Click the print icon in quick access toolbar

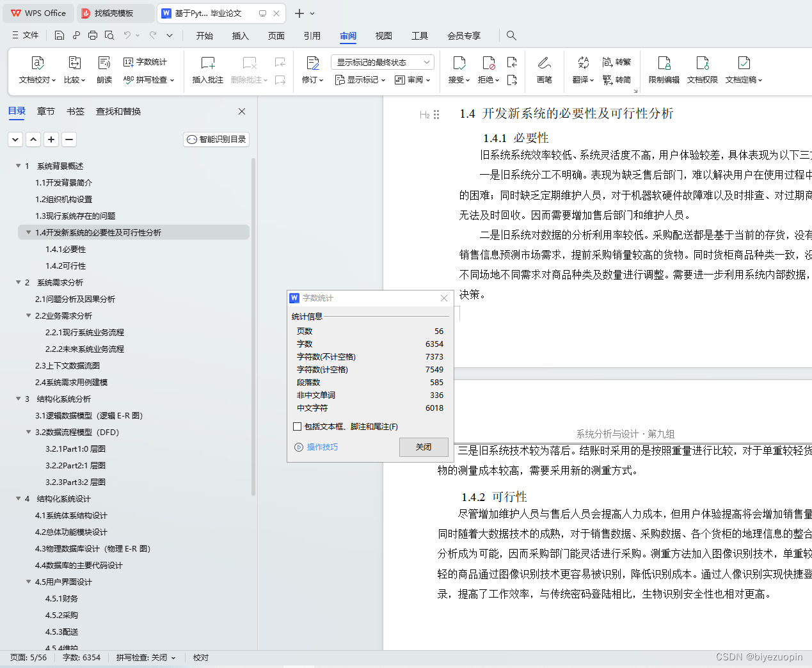[x=93, y=35]
